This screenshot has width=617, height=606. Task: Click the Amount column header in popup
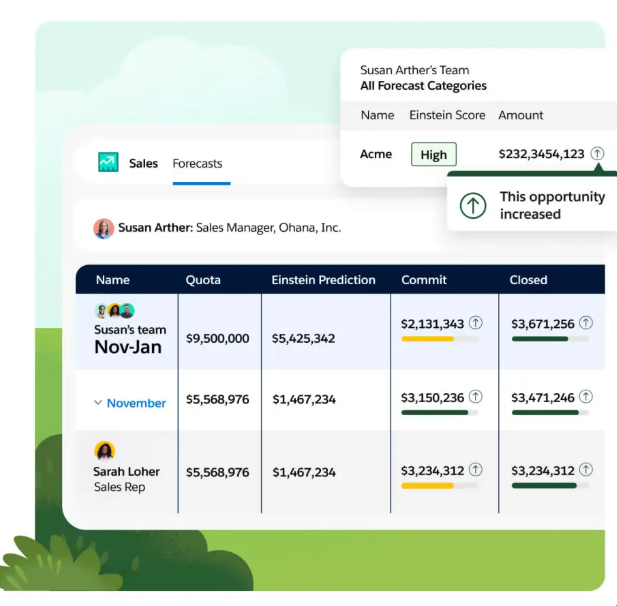pyautogui.click(x=521, y=115)
